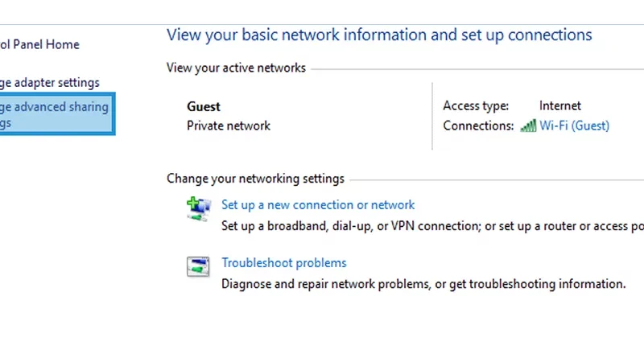Open Set up a new connection or network
644x350 pixels.
(x=318, y=204)
